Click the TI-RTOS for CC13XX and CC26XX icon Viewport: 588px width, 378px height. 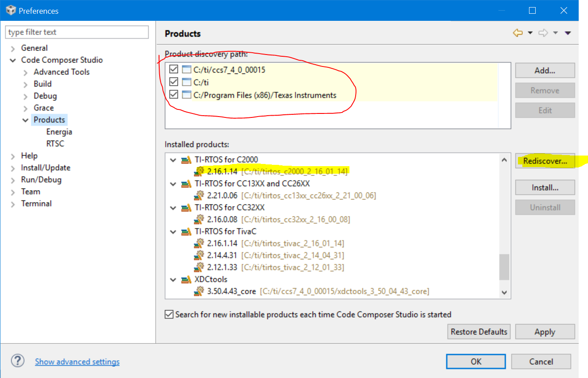(x=187, y=183)
